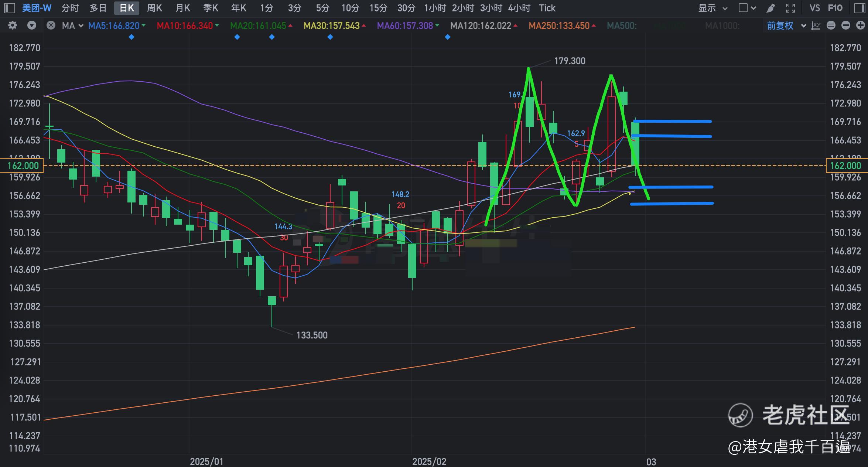Switch to the 多日 tab
The height and width of the screenshot is (467, 868).
click(x=98, y=8)
